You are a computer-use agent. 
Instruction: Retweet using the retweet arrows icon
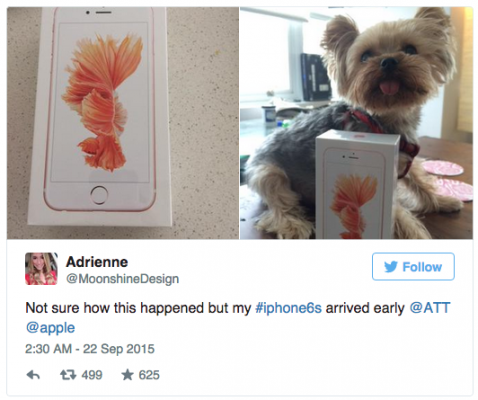click(67, 375)
